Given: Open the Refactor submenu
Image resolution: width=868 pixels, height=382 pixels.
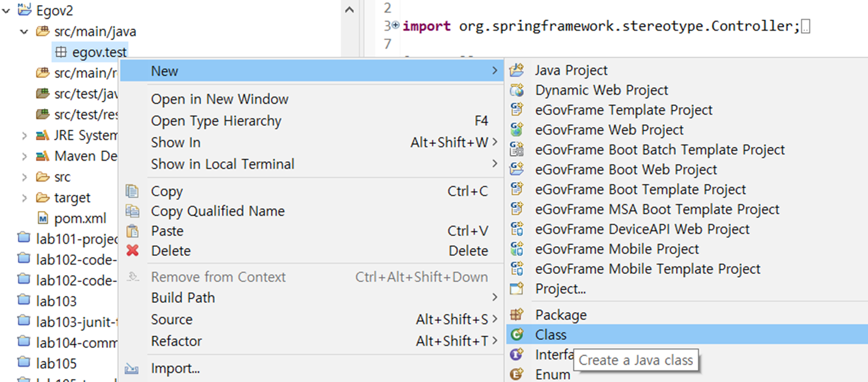Looking at the screenshot, I should click(x=312, y=341).
